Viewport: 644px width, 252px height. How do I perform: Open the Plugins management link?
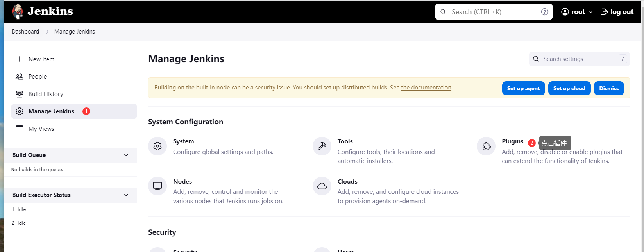point(512,141)
